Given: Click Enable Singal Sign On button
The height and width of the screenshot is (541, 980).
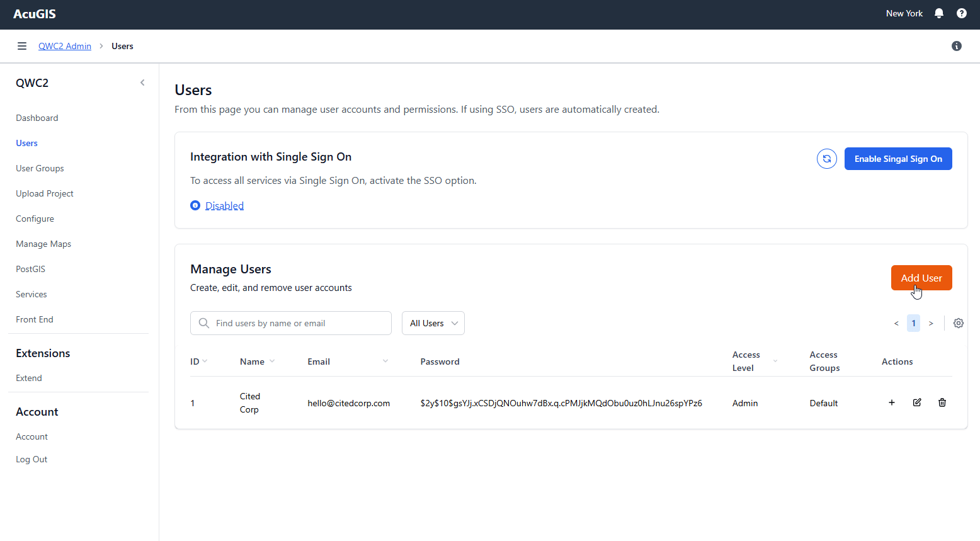Looking at the screenshot, I should point(897,159).
